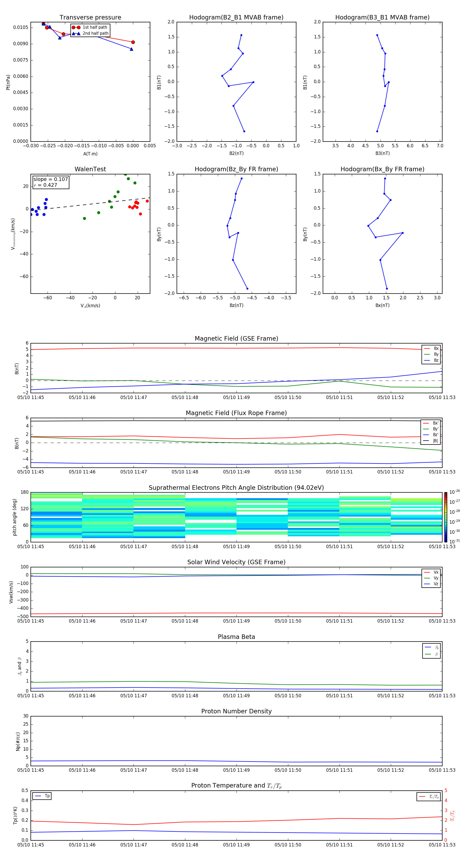Click the 'Proton Number Density' title

pyautogui.click(x=236, y=711)
